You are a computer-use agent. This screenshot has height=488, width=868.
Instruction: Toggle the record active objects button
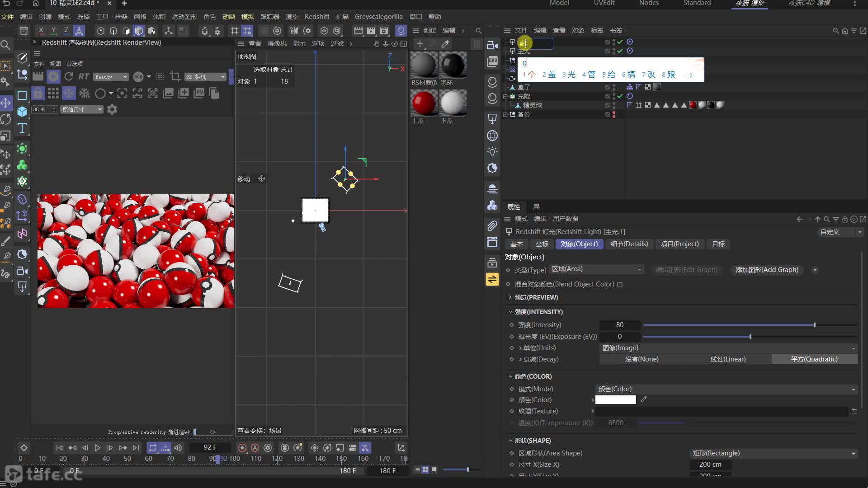click(242, 448)
